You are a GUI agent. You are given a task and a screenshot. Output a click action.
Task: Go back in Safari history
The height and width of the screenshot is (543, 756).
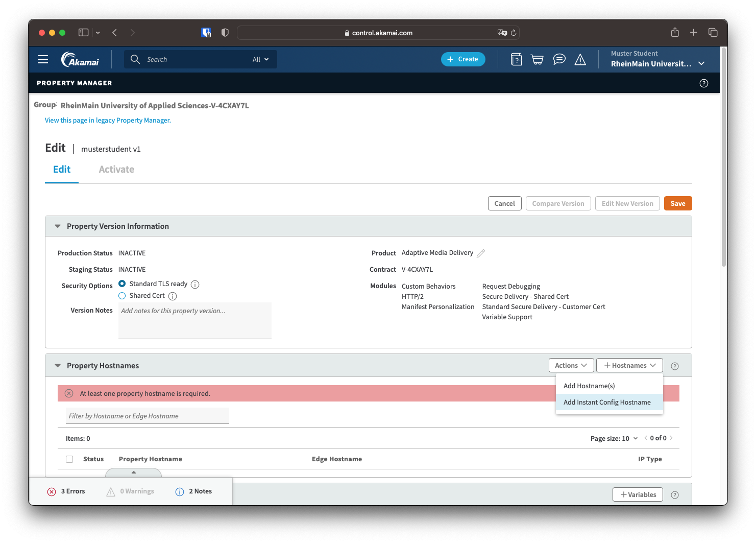tap(114, 32)
